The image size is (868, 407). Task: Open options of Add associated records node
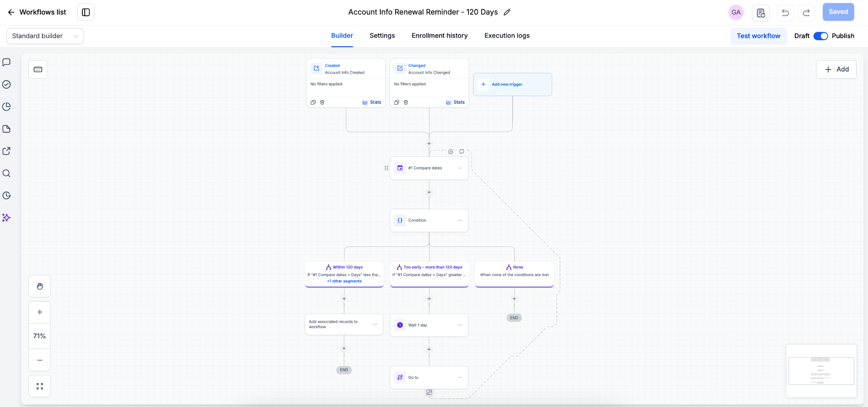[375, 324]
